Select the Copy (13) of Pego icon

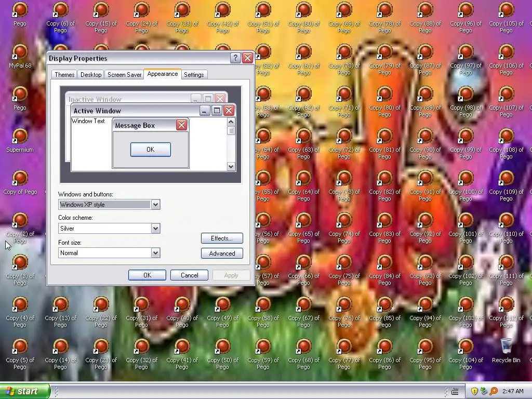60,312
